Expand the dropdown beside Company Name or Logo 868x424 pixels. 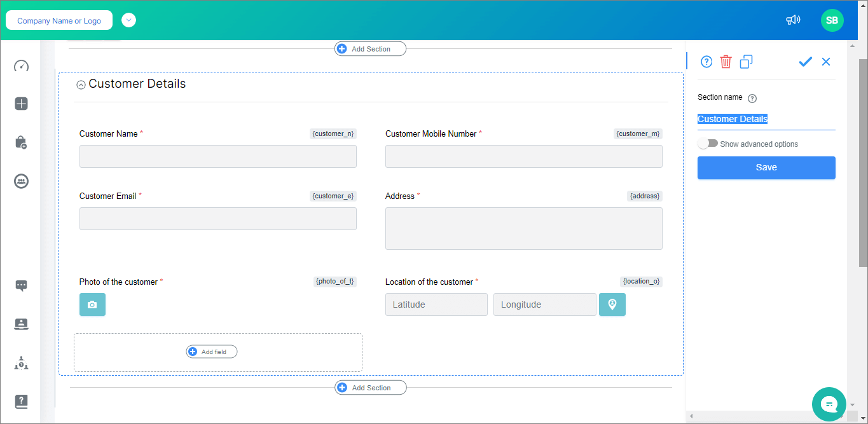coord(128,20)
